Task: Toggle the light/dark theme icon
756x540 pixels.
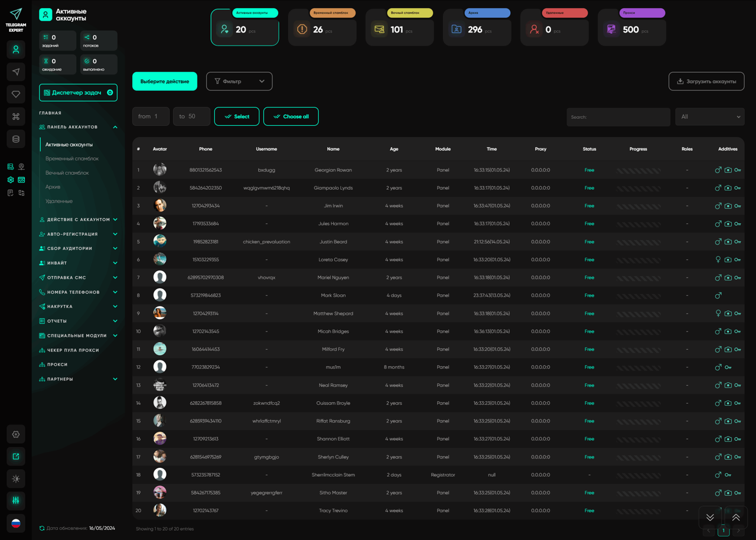Action: (16, 479)
